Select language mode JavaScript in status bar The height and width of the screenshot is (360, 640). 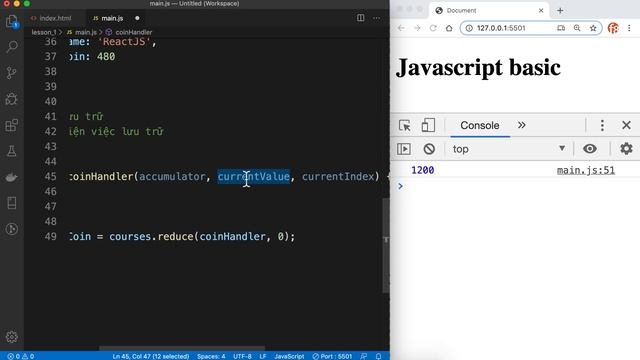[x=289, y=356]
